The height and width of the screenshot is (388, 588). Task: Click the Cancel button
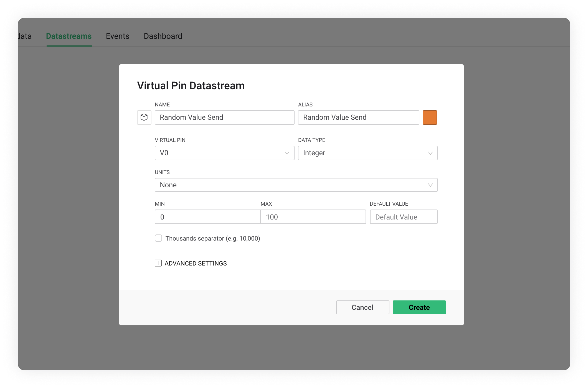point(363,307)
